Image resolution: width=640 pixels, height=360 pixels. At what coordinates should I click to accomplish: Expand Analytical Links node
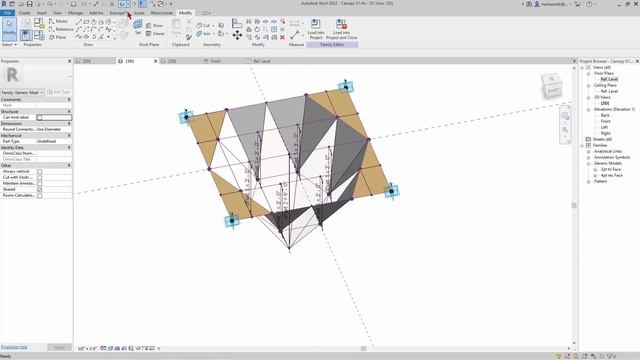(x=589, y=151)
